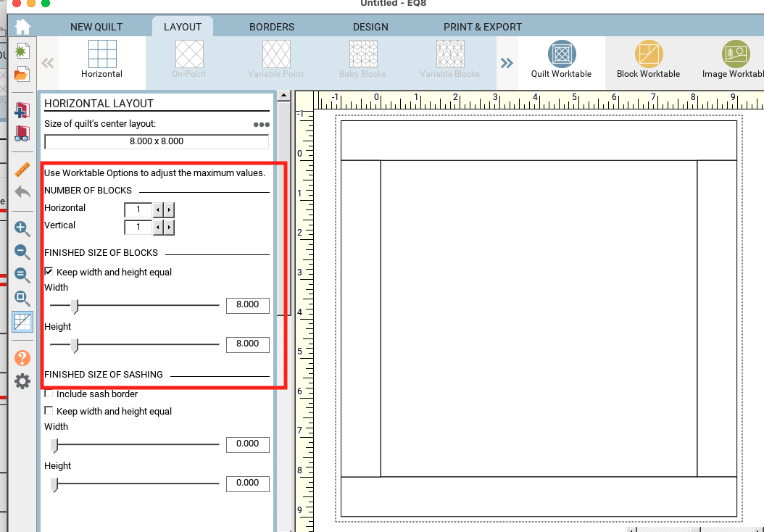Select the right border strip of the quilt

[717, 318]
